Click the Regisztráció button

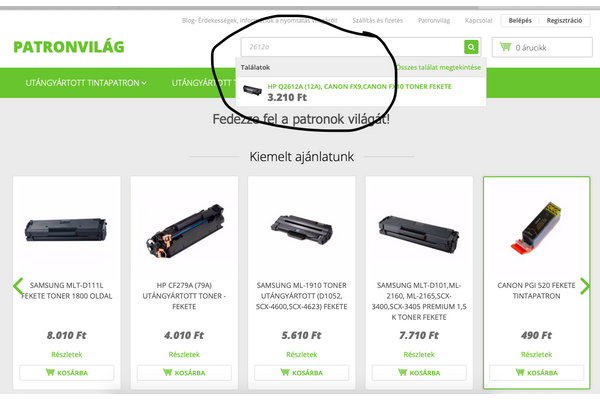pyautogui.click(x=564, y=21)
